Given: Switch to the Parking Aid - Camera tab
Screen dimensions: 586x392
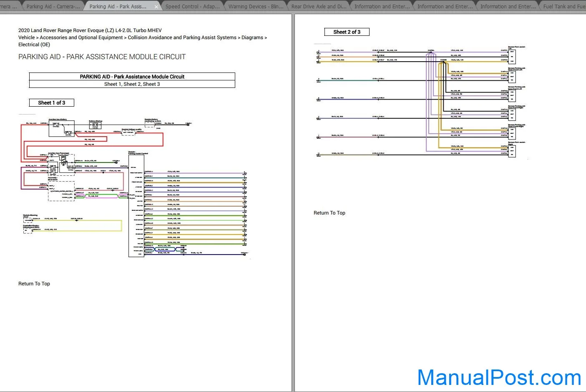Looking at the screenshot, I should coord(53,6).
